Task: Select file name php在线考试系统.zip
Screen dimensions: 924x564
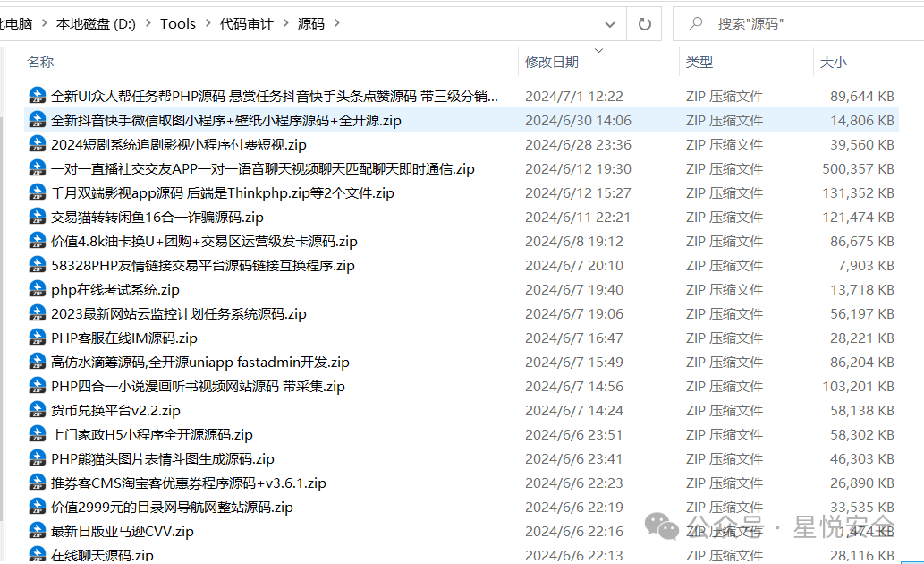Action: [x=115, y=290]
